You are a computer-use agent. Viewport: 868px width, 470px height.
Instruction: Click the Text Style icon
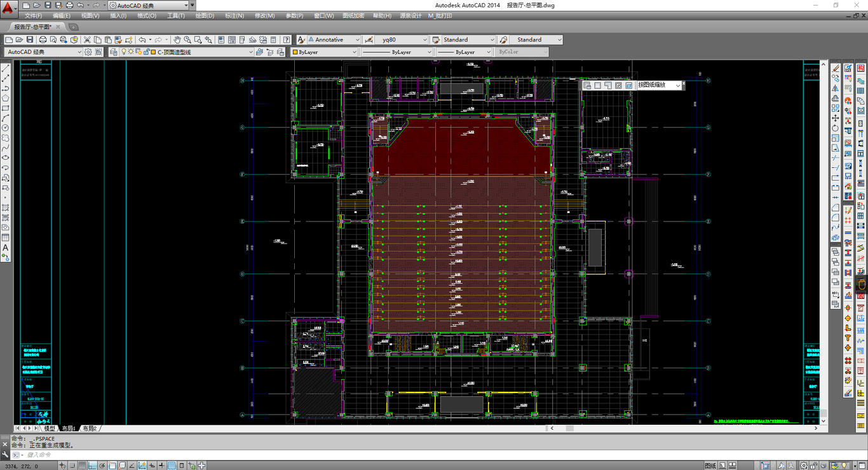click(x=301, y=39)
